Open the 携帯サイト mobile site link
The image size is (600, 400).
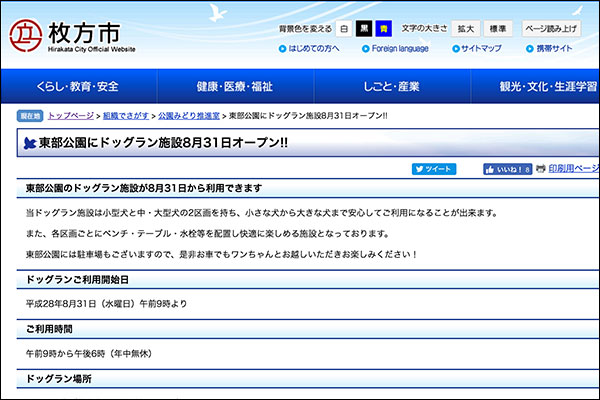pos(555,48)
